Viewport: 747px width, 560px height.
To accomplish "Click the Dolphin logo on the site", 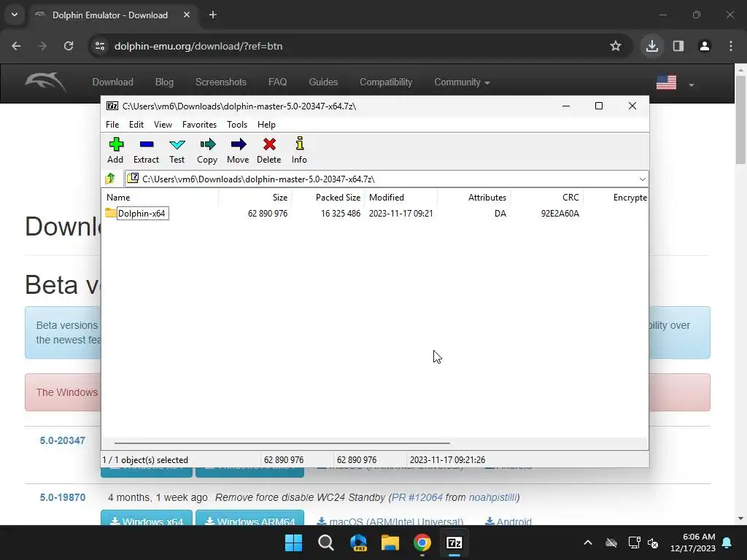I will tap(46, 82).
